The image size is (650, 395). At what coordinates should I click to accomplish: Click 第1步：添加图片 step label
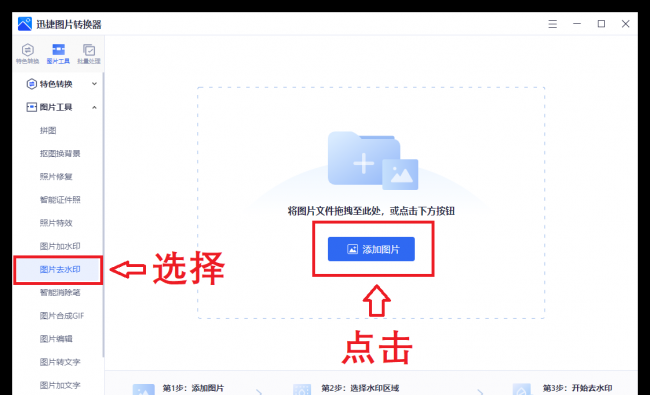pyautogui.click(x=193, y=388)
